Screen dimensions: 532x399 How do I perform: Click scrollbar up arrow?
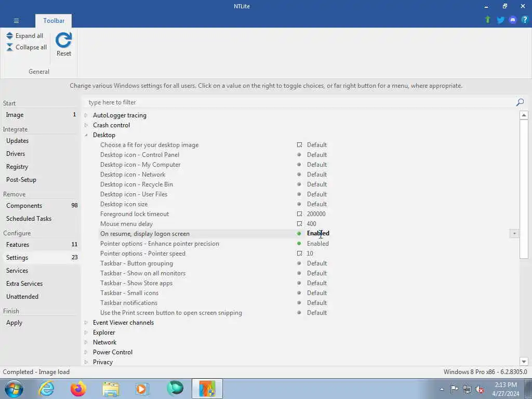tap(524, 115)
